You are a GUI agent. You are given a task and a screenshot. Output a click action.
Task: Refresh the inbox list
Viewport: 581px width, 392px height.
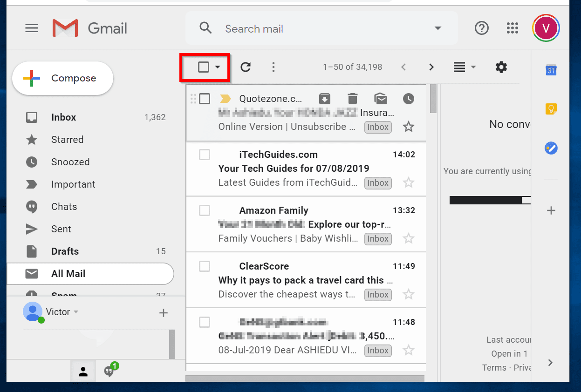tap(246, 67)
